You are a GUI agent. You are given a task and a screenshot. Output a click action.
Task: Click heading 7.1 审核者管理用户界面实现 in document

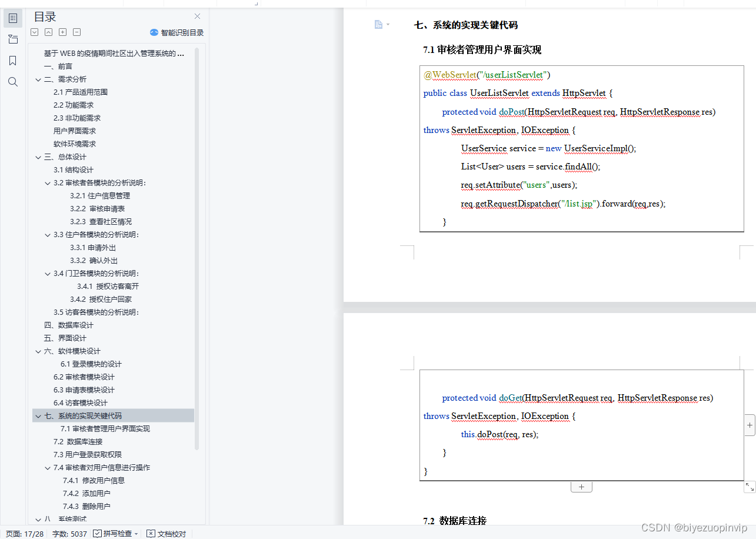click(x=482, y=50)
